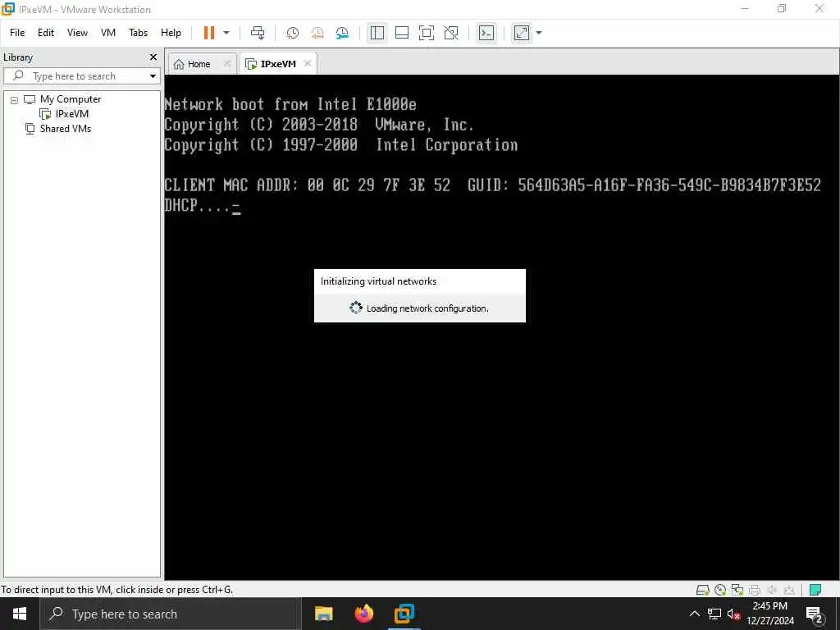
Task: Open the Help menu
Action: pos(171,33)
